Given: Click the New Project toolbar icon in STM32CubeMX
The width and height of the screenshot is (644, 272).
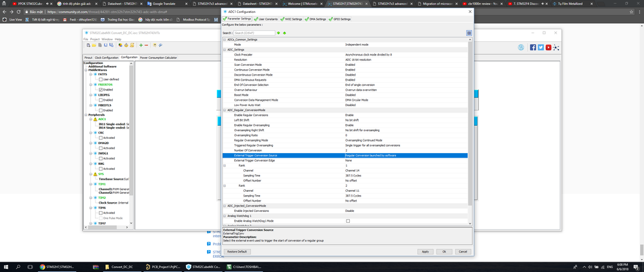Looking at the screenshot, I should click(88, 45).
